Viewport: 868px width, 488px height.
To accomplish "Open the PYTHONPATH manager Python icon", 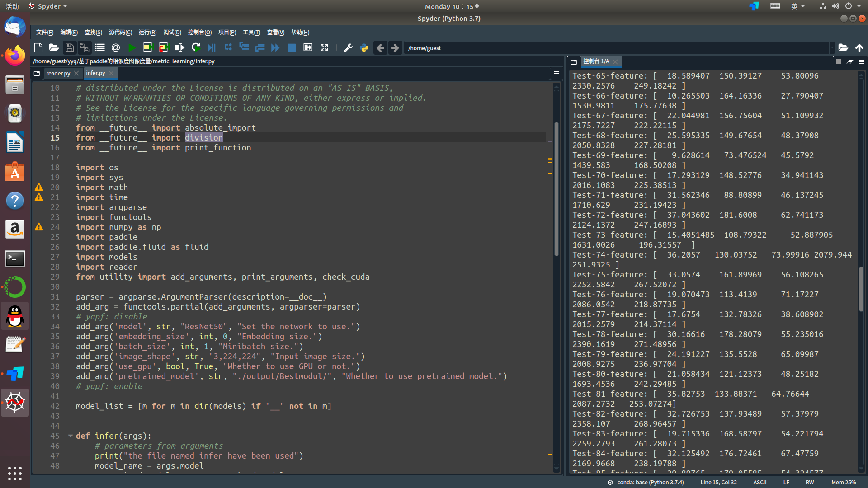I will point(364,48).
